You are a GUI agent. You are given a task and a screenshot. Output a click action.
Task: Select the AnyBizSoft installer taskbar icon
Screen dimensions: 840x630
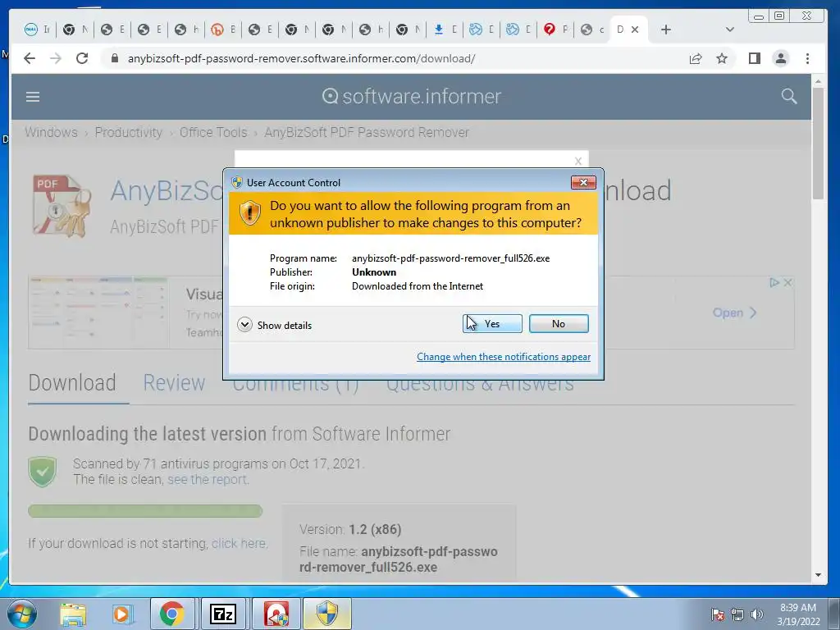(276, 614)
